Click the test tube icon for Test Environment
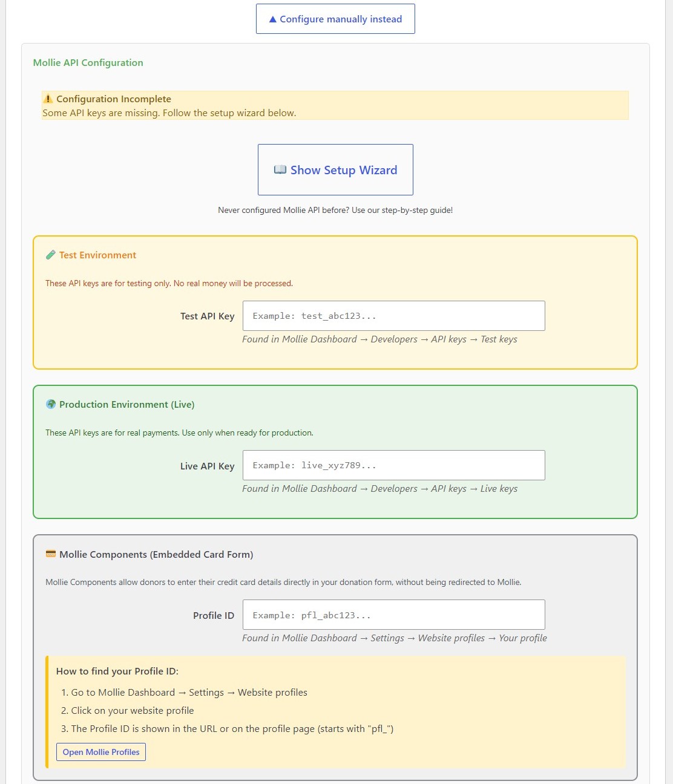The height and width of the screenshot is (784, 673). [x=51, y=255]
